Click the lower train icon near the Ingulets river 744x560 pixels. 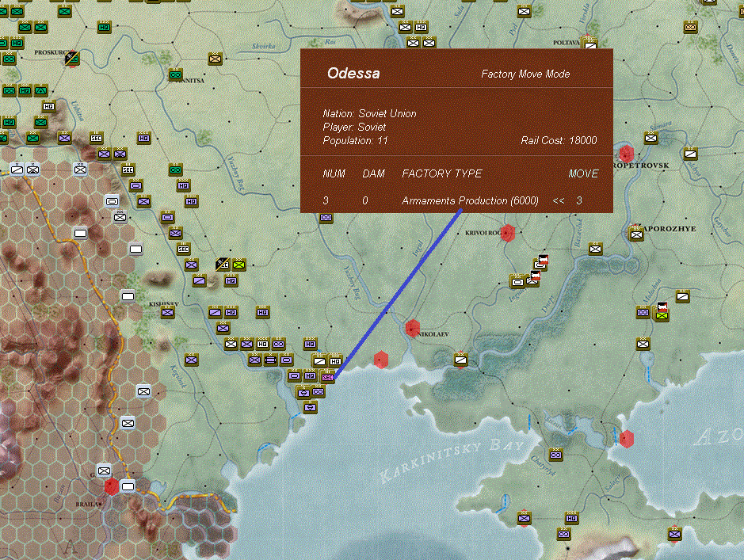tap(536, 276)
